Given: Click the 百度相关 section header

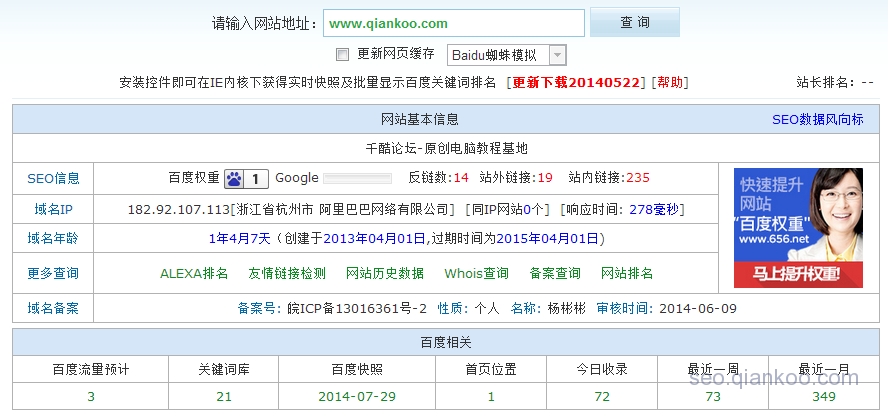Looking at the screenshot, I should tap(446, 343).
